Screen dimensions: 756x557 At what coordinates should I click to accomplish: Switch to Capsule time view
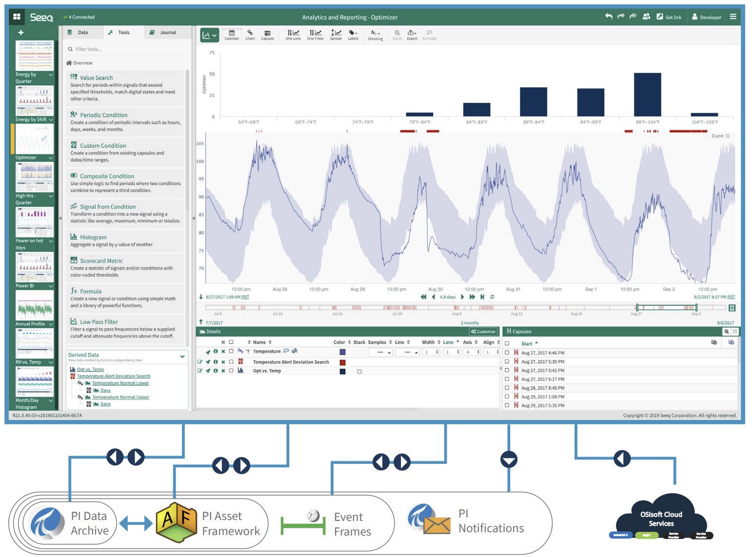tap(267, 35)
